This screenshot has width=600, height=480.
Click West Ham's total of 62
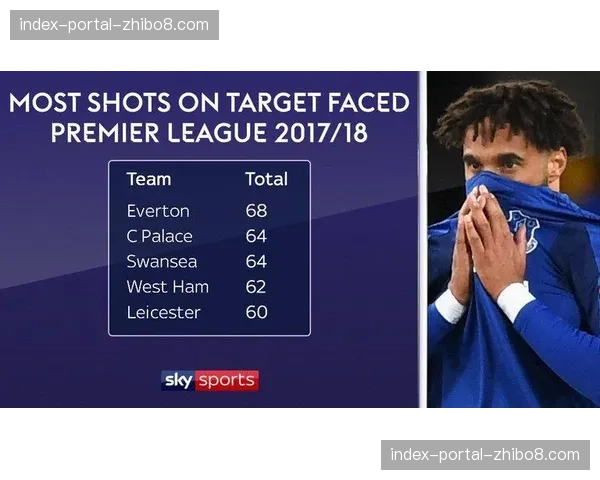pyautogui.click(x=257, y=287)
